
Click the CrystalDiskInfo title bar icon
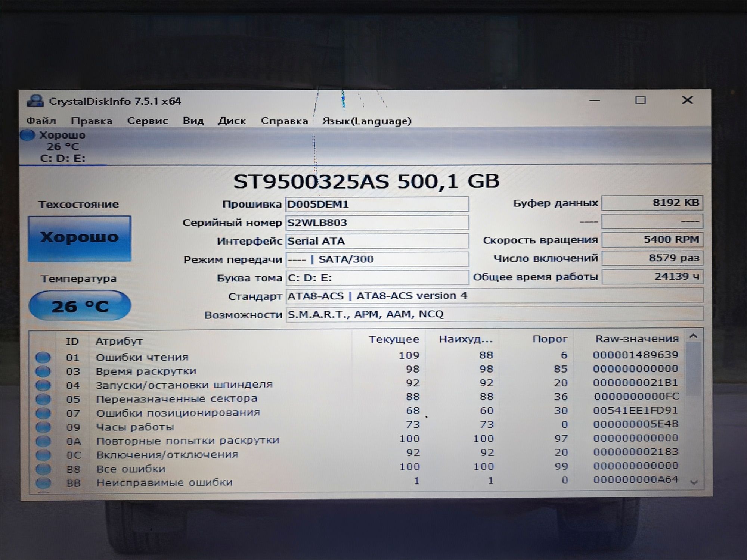[x=35, y=101]
